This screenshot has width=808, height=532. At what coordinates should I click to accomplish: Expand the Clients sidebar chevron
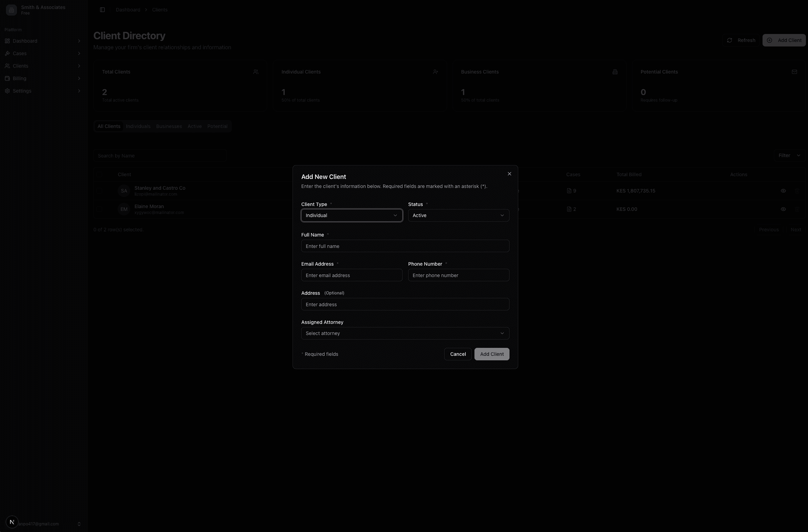[x=79, y=66]
